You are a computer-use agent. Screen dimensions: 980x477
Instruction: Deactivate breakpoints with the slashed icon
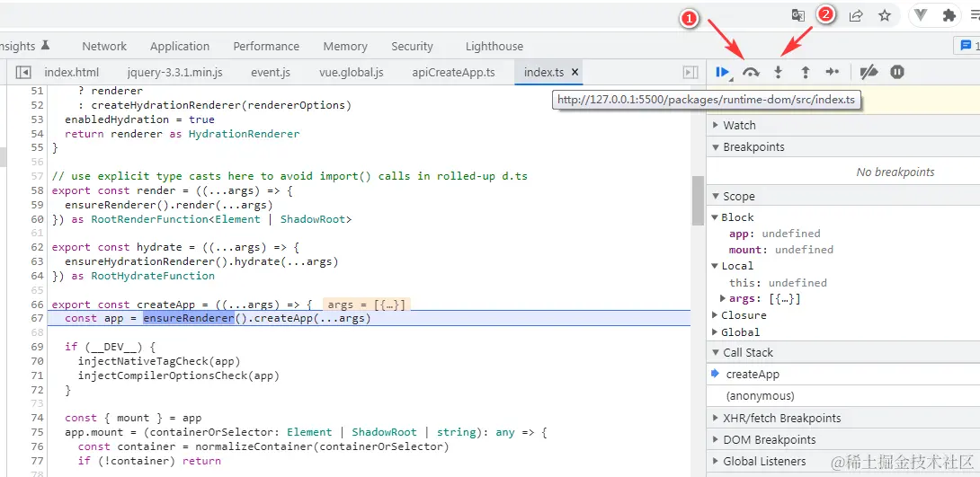pyautogui.click(x=869, y=73)
